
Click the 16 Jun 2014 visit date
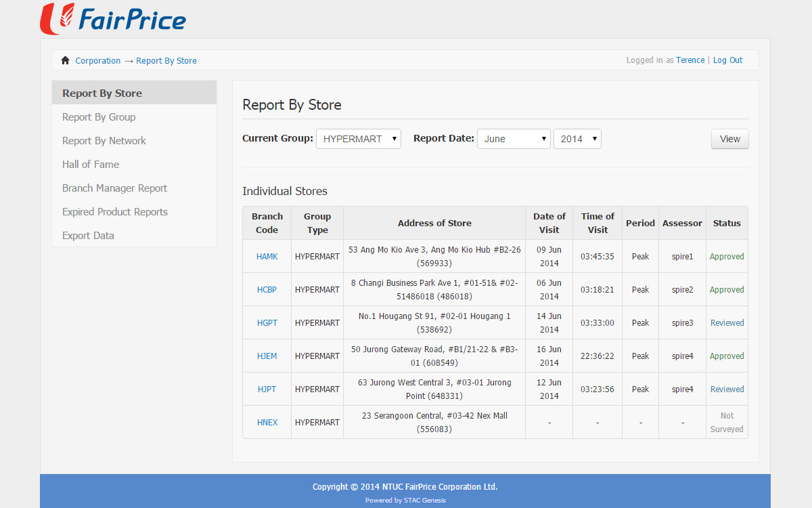click(x=549, y=356)
